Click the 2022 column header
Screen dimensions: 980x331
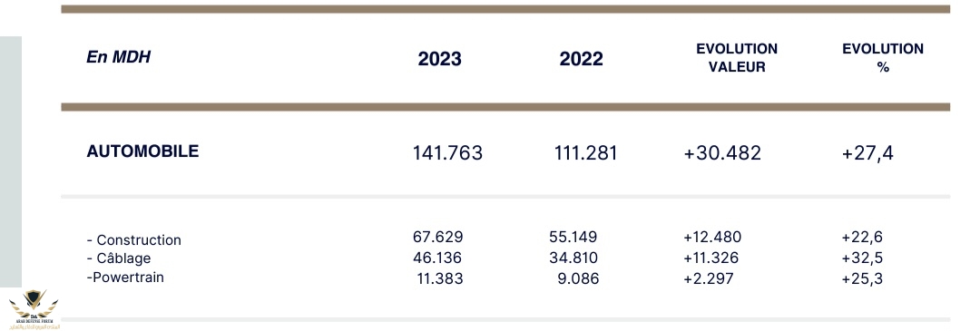(582, 59)
